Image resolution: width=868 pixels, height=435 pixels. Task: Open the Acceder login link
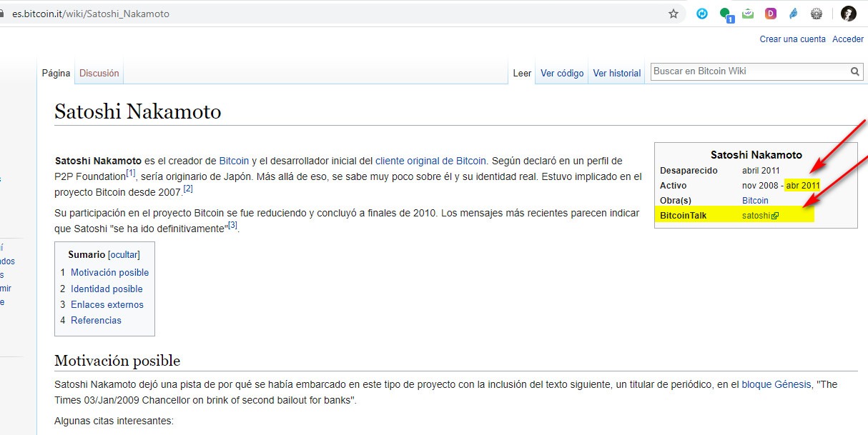848,39
